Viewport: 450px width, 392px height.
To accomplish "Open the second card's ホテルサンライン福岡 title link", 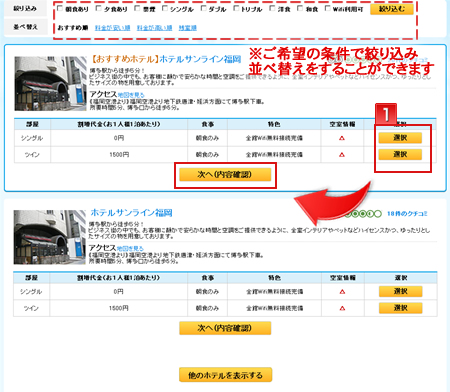I will pyautogui.click(x=131, y=213).
